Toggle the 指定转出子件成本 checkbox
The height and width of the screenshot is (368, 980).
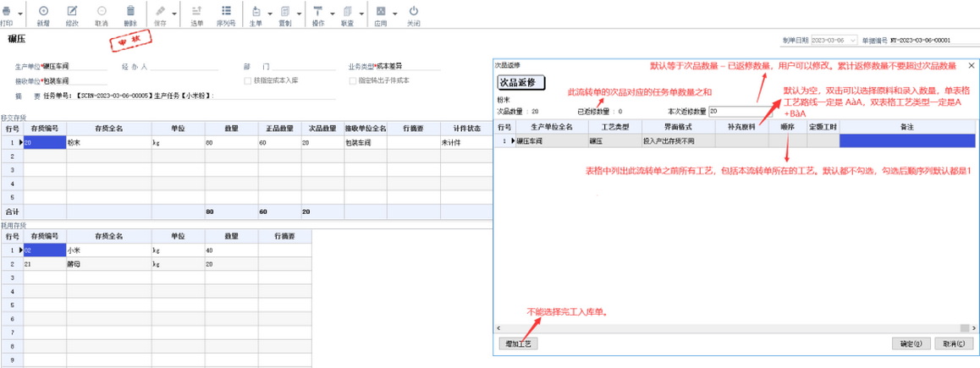click(x=353, y=81)
